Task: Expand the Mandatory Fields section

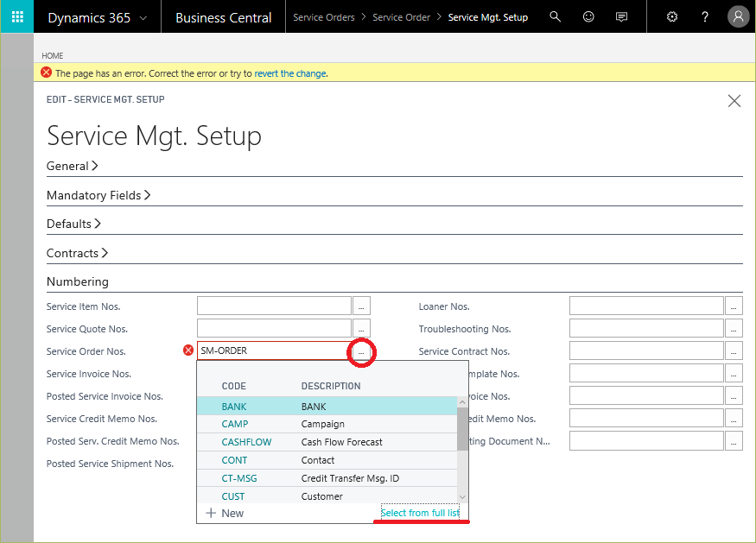Action: [98, 195]
